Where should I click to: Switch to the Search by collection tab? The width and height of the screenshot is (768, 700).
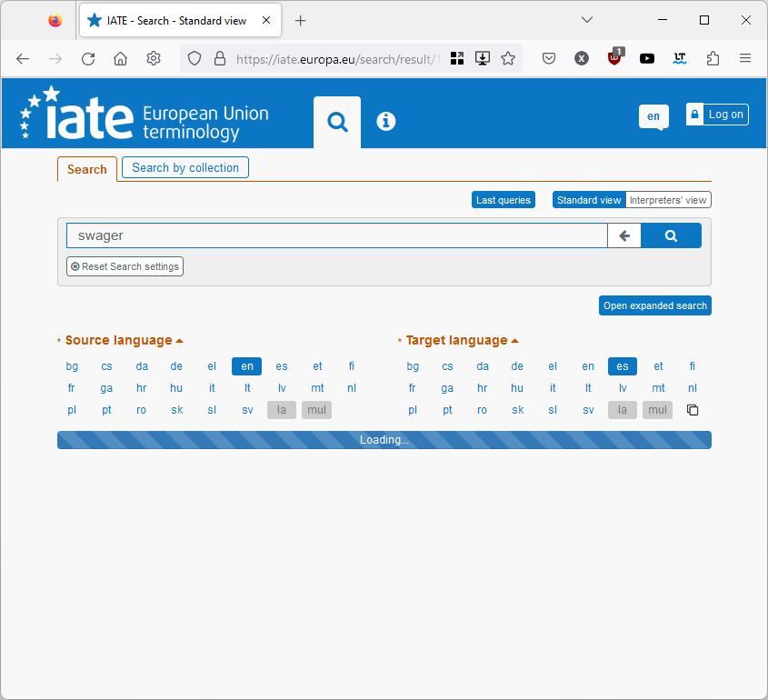[x=185, y=167]
